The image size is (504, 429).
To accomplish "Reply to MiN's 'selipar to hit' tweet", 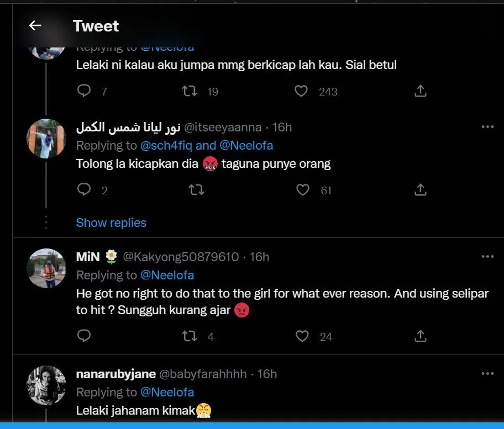I will pyautogui.click(x=84, y=336).
